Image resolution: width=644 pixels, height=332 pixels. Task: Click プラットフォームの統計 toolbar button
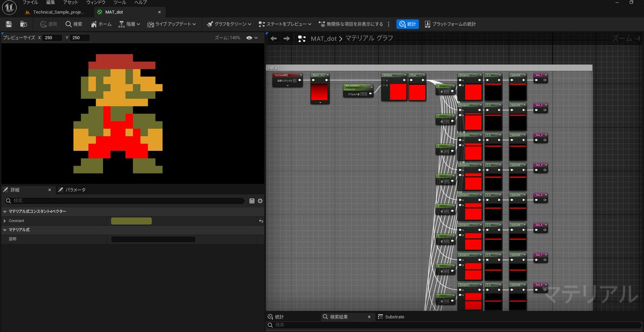click(450, 24)
